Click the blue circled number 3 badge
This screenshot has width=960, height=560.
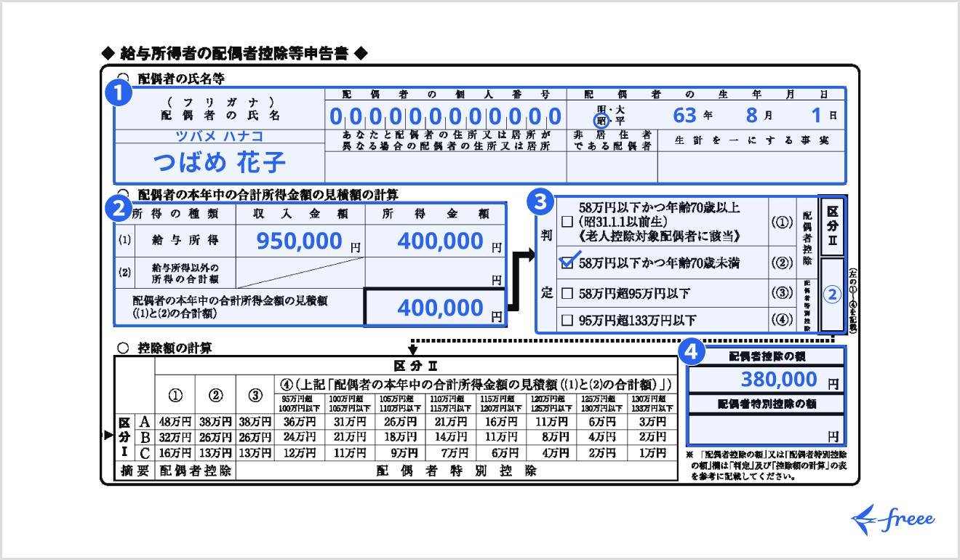coord(540,201)
